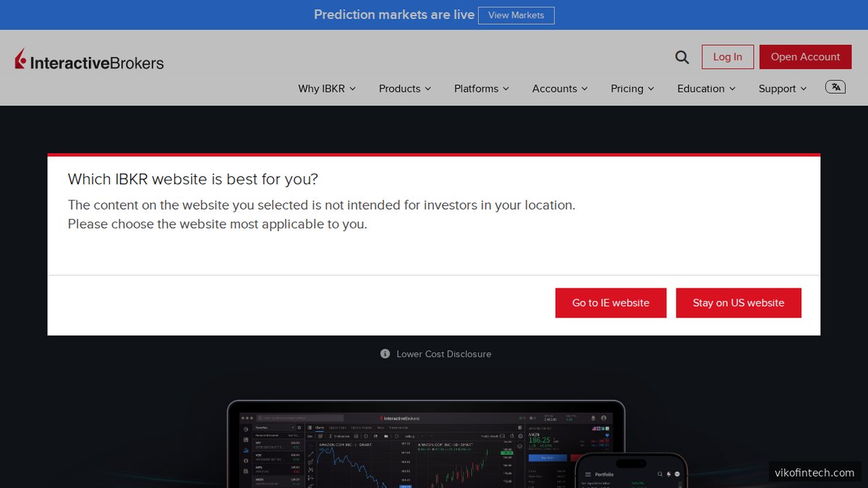Click the Prediction markets are live banner
The width and height of the screenshot is (868, 488).
tap(394, 14)
